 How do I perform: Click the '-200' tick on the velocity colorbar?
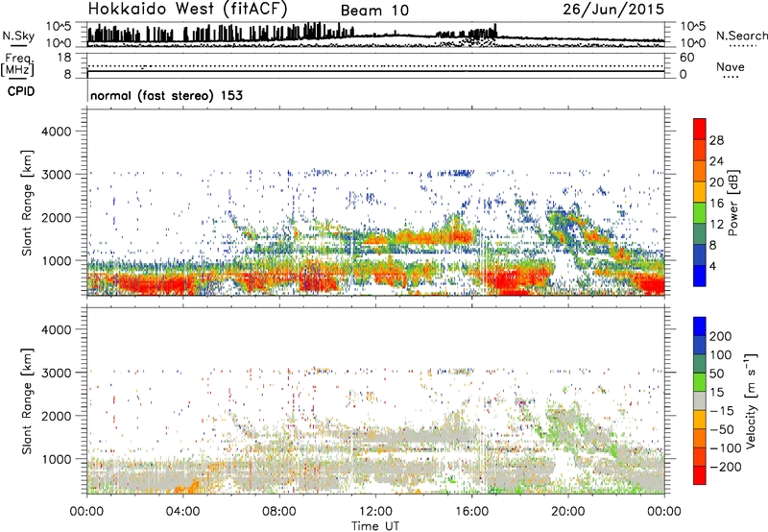tap(725, 467)
